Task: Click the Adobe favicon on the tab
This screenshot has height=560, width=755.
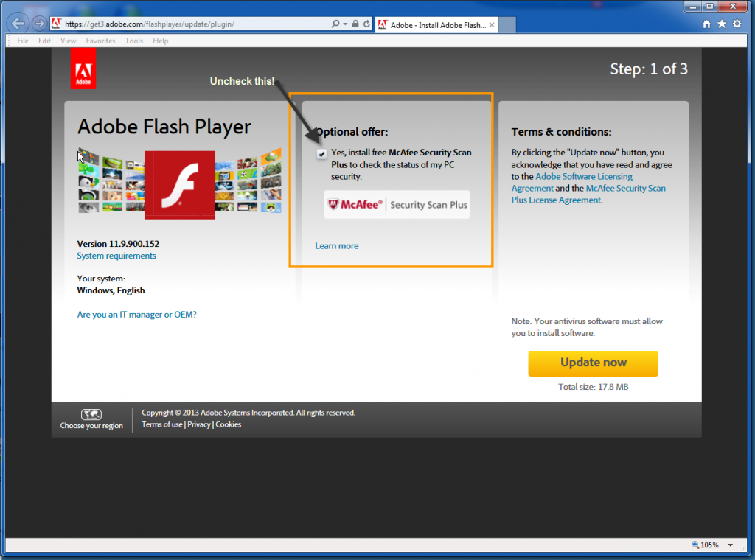Action: 383,24
